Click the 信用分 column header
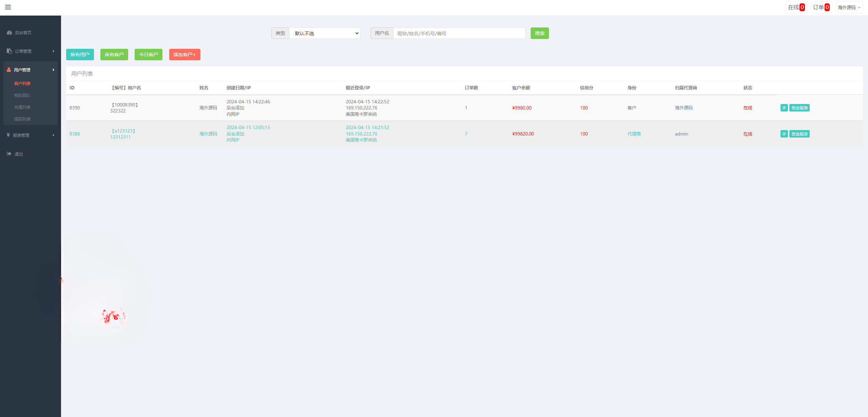 click(587, 88)
